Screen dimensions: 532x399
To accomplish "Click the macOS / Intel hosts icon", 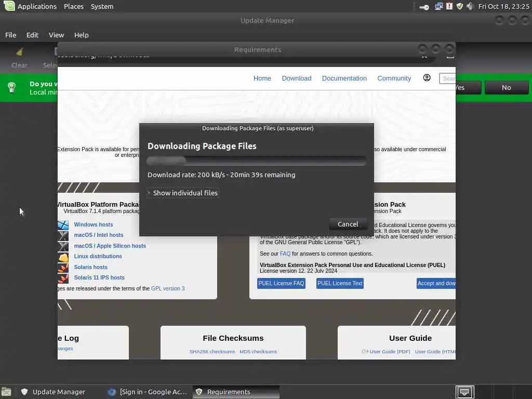I will pos(63,236).
